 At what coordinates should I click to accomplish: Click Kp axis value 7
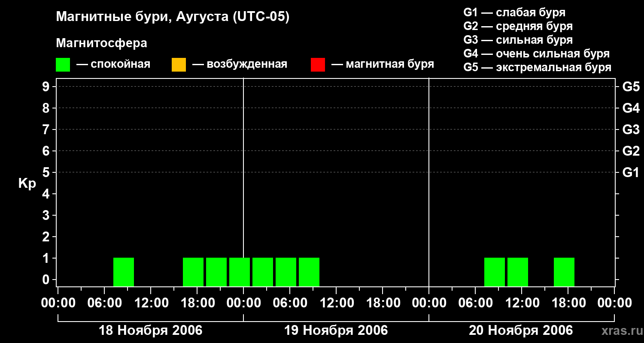(x=47, y=129)
